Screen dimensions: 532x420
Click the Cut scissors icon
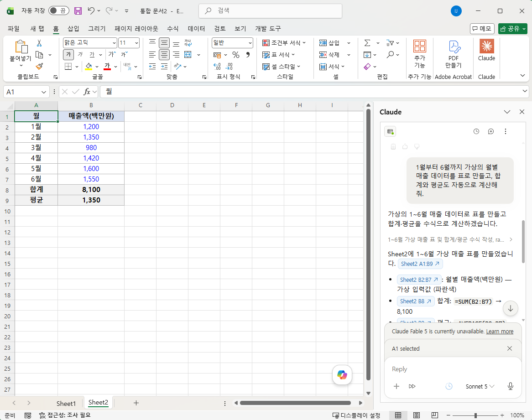pyautogui.click(x=39, y=43)
